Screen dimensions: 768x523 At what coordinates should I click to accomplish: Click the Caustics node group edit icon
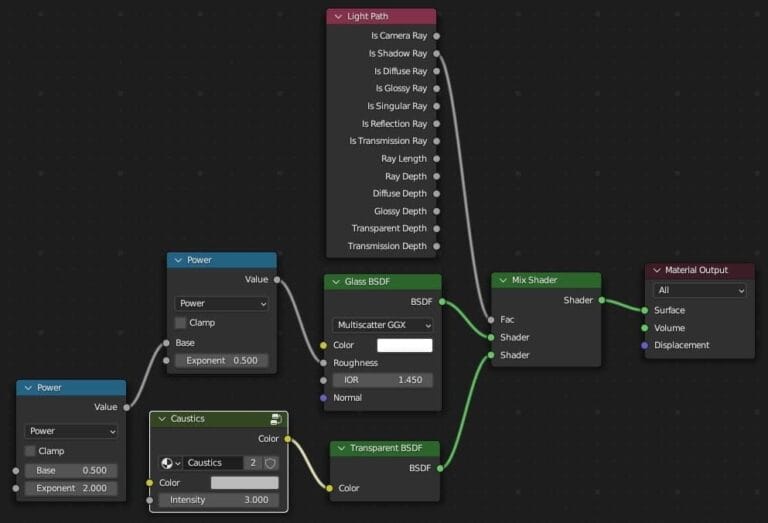(276, 419)
